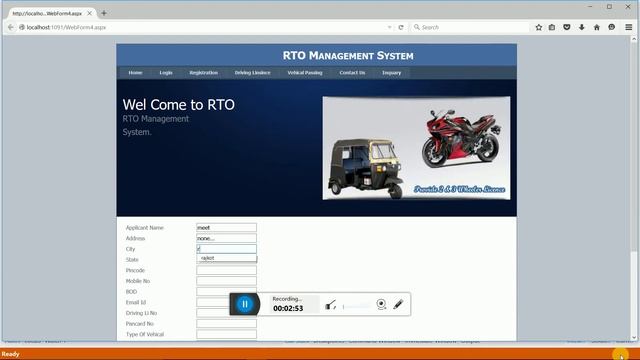Open the Login menu item
The height and width of the screenshot is (360, 640).
[x=166, y=73]
